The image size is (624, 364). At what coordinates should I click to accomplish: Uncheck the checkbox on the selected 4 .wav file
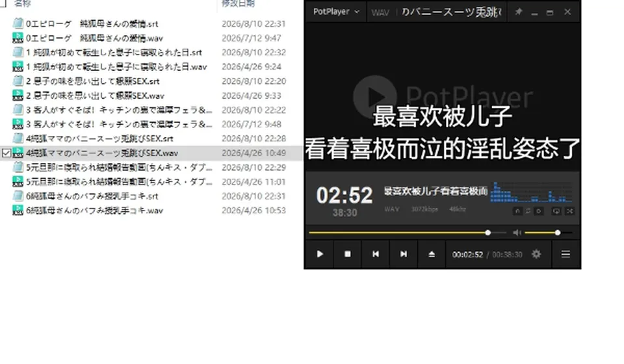pos(6,153)
